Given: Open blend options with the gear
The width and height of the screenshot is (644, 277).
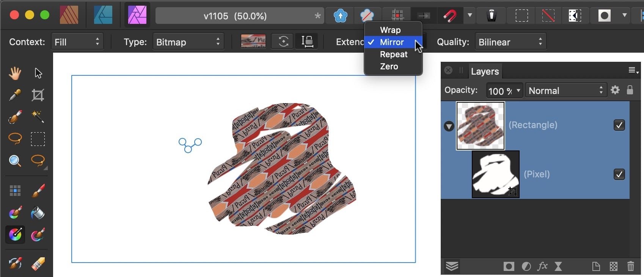Looking at the screenshot, I should pyautogui.click(x=615, y=90).
